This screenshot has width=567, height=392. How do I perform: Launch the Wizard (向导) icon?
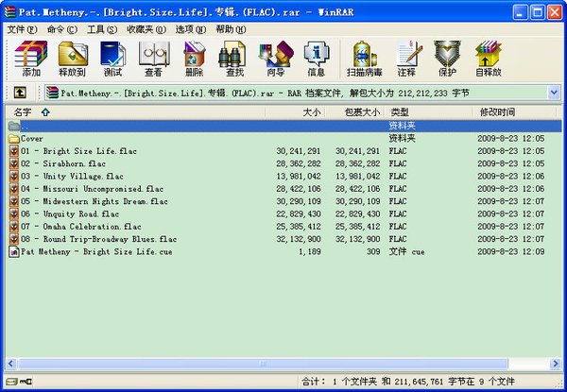(x=276, y=59)
